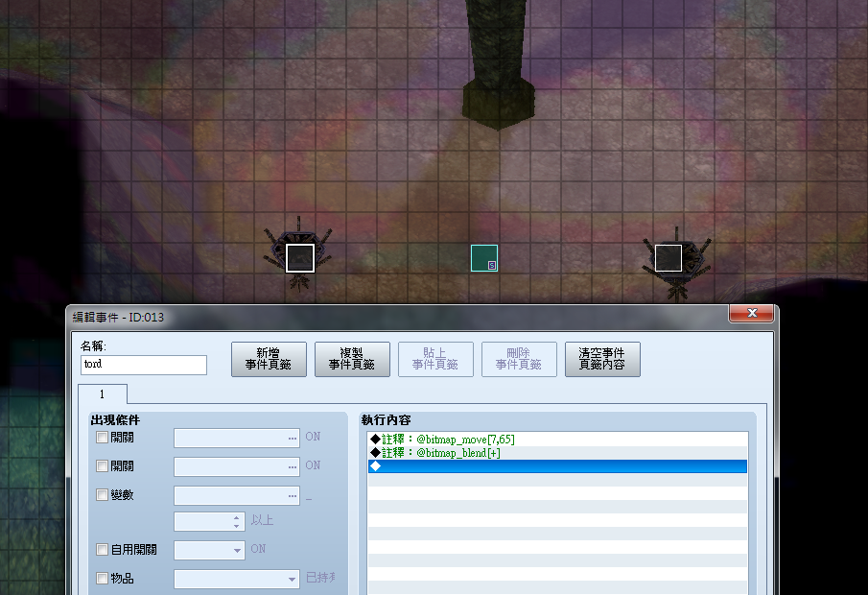Close the 編輯事件 dialog
The width and height of the screenshot is (868, 595).
pos(751,313)
